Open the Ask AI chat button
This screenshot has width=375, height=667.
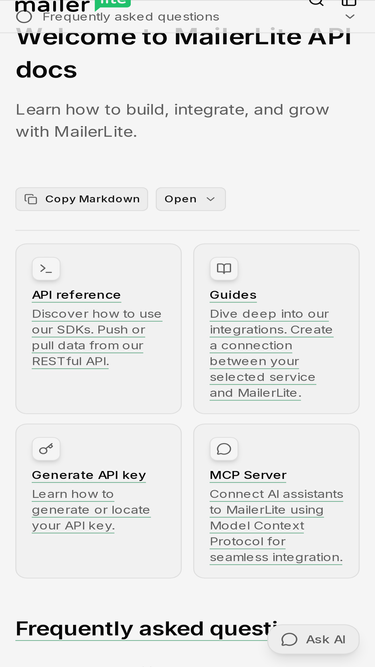pyautogui.click(x=314, y=639)
